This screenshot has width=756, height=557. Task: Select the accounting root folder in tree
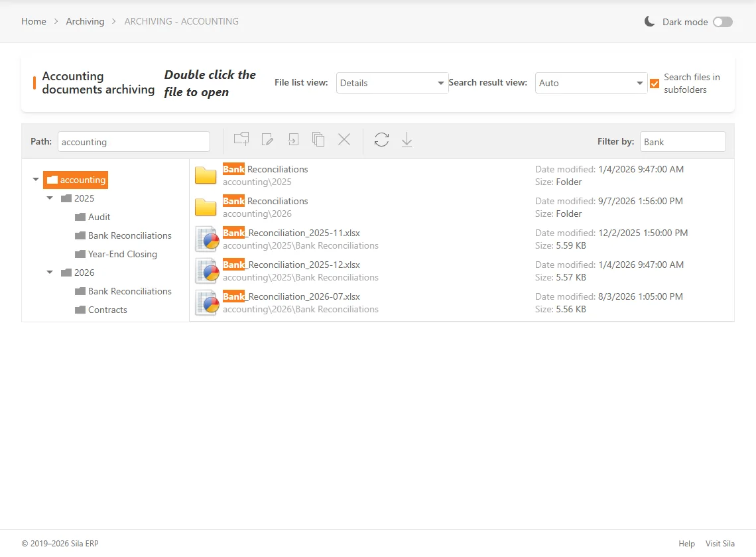pyautogui.click(x=76, y=180)
